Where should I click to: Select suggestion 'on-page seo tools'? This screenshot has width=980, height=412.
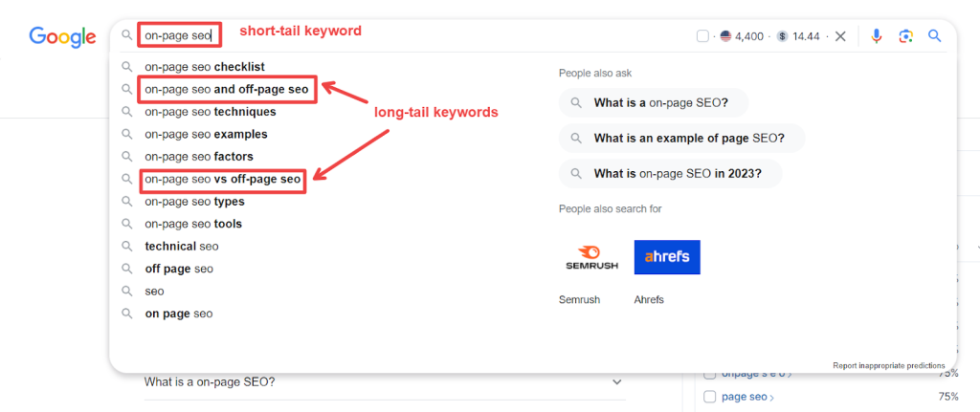coord(193,224)
